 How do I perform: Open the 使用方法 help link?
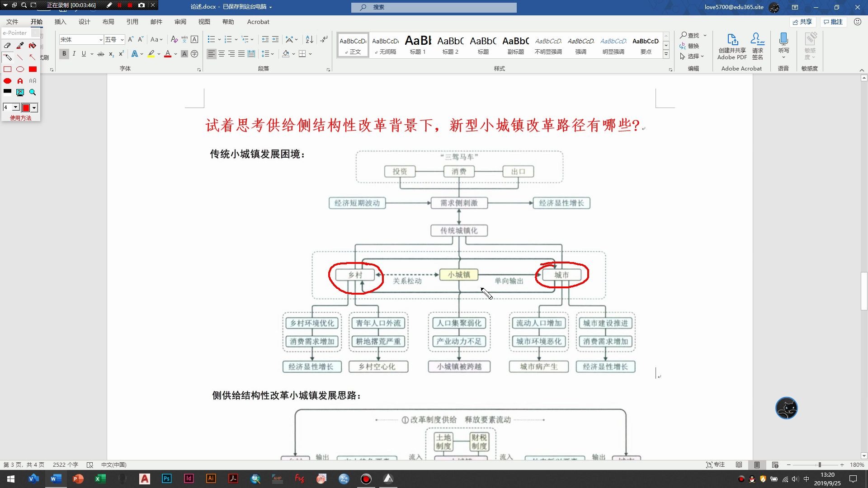[21, 118]
